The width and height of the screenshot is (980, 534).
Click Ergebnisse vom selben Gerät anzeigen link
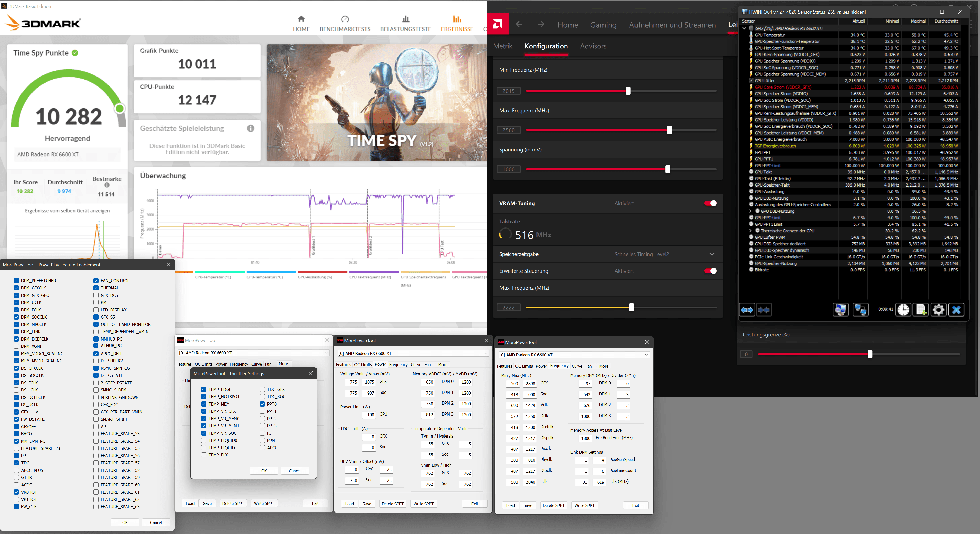click(67, 211)
